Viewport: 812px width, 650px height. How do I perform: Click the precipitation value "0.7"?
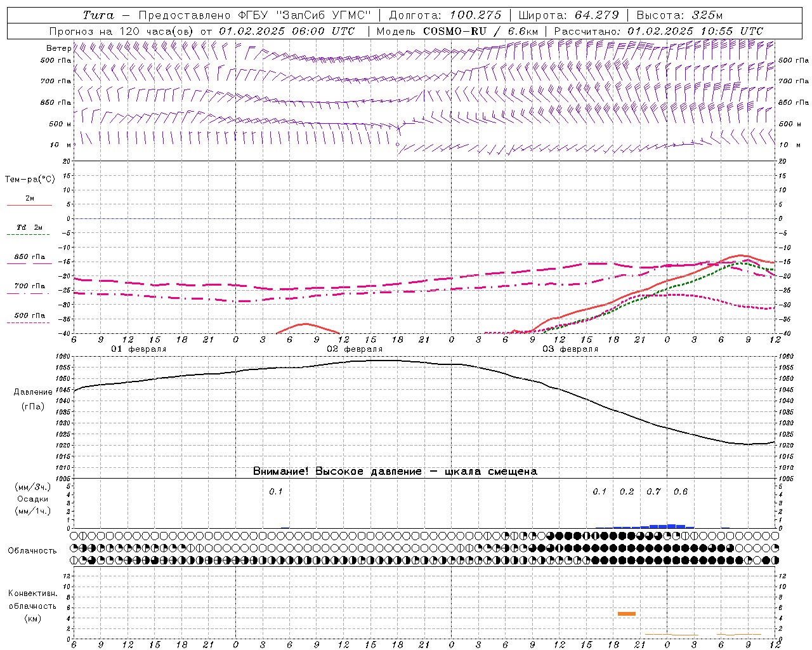coord(653,491)
